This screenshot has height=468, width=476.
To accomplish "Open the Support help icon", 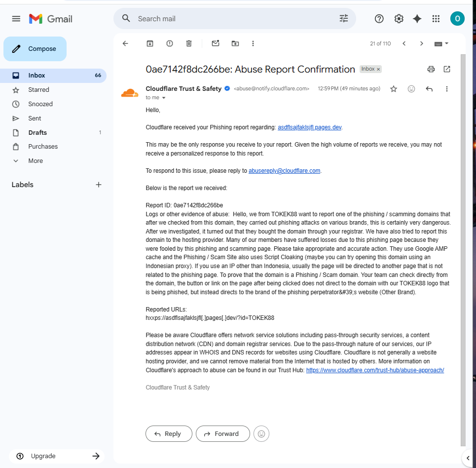I will [379, 19].
